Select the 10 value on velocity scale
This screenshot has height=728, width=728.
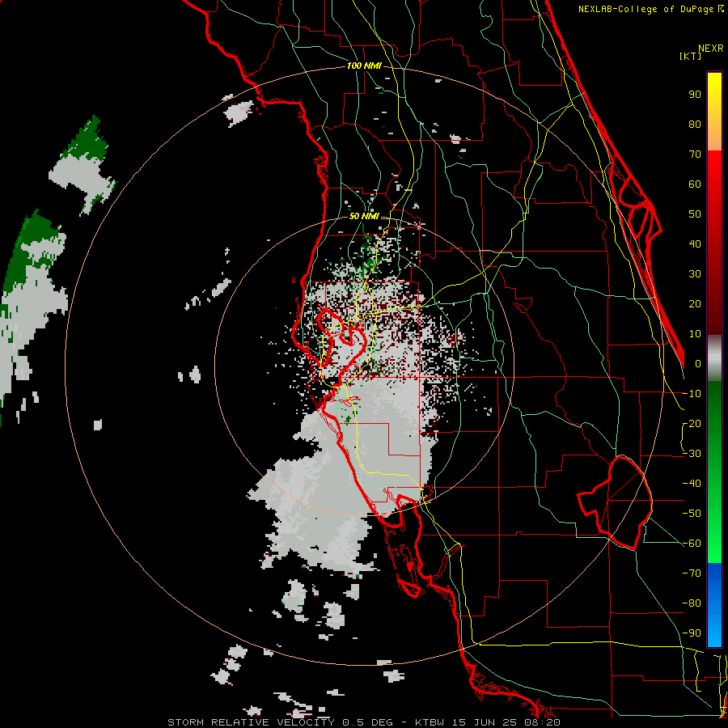tap(695, 334)
